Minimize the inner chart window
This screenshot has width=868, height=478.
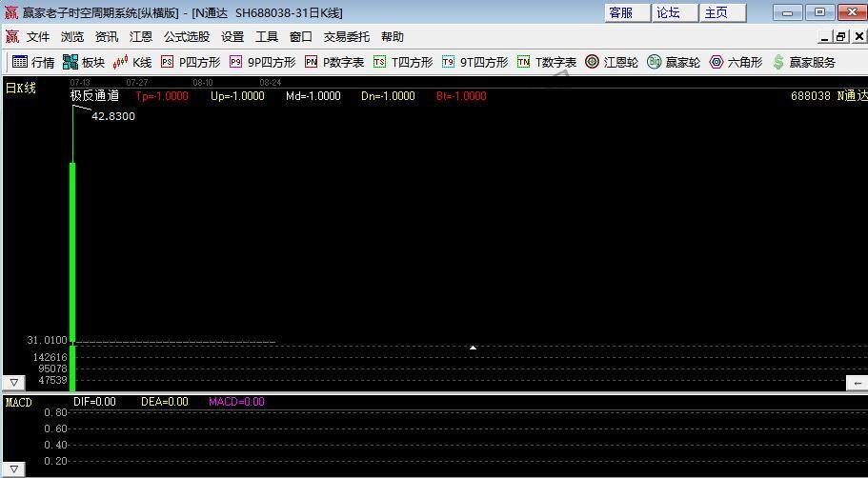pyautogui.click(x=825, y=37)
